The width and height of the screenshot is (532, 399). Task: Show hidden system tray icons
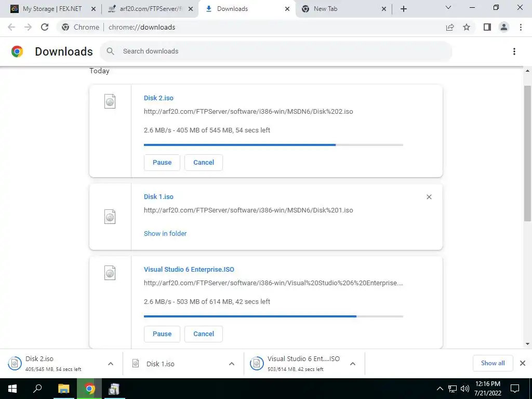(x=440, y=389)
